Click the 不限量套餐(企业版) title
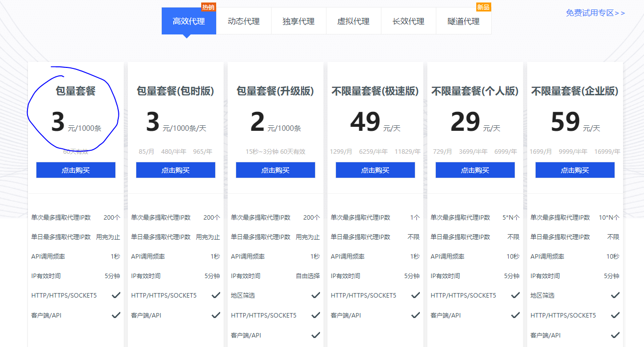Screen dimensions: 644x347 pyautogui.click(x=575, y=91)
